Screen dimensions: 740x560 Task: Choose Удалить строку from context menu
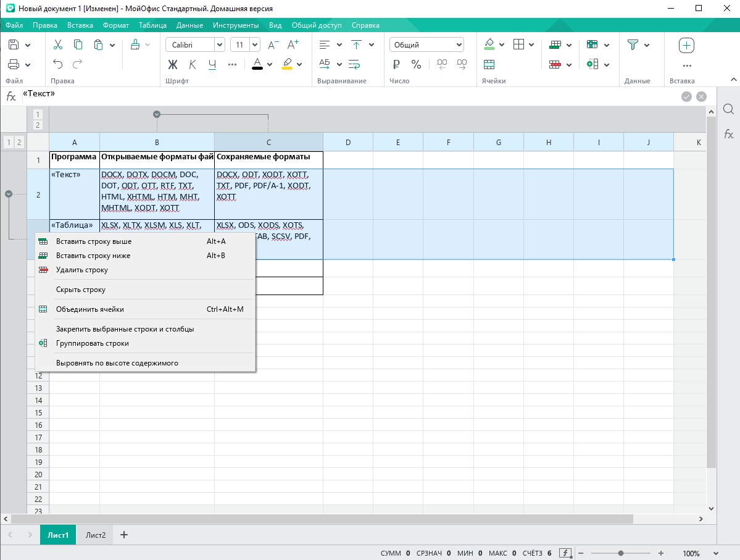coord(146,270)
